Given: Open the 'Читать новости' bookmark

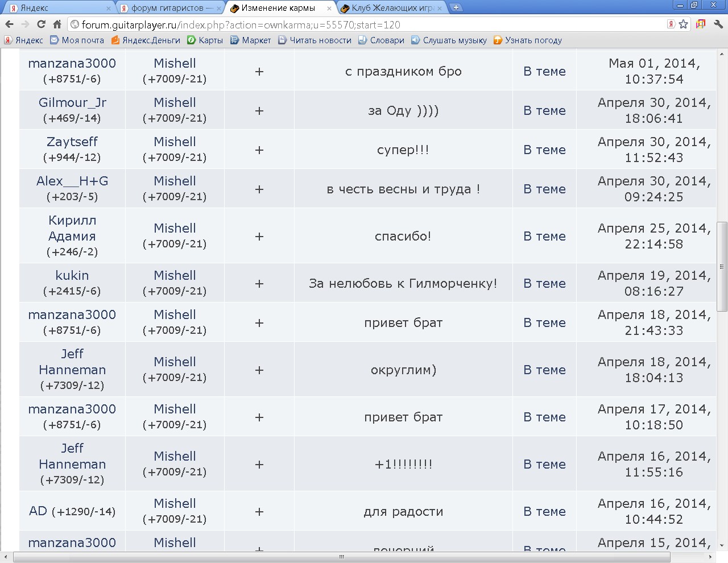Looking at the screenshot, I should [315, 40].
